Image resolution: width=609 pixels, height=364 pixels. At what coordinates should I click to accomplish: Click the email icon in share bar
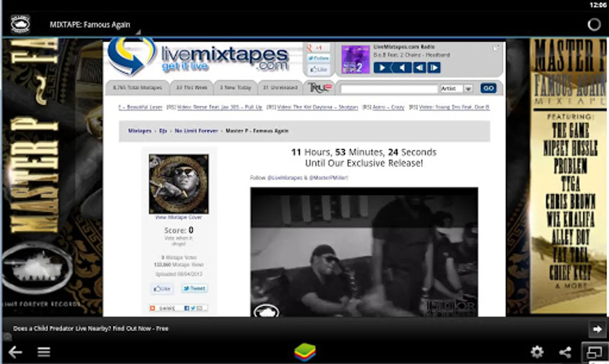coord(199,308)
